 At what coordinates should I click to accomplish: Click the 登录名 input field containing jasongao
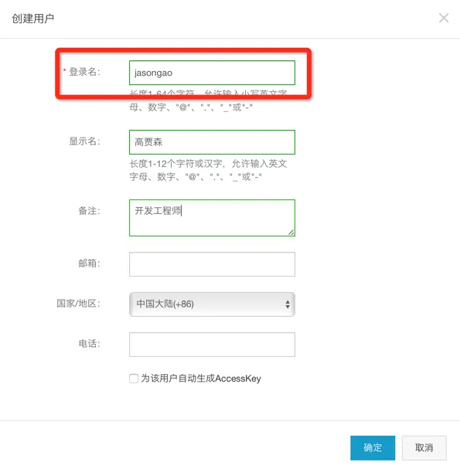click(x=212, y=73)
